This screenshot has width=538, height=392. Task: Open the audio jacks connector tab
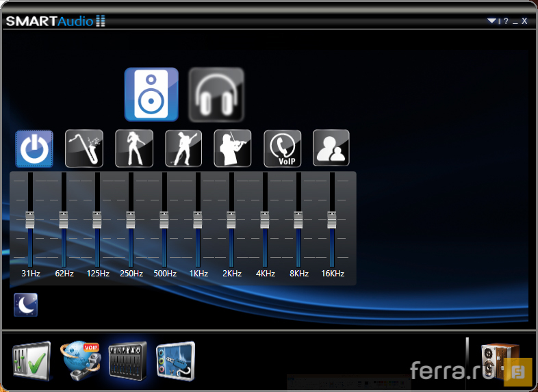click(x=176, y=360)
